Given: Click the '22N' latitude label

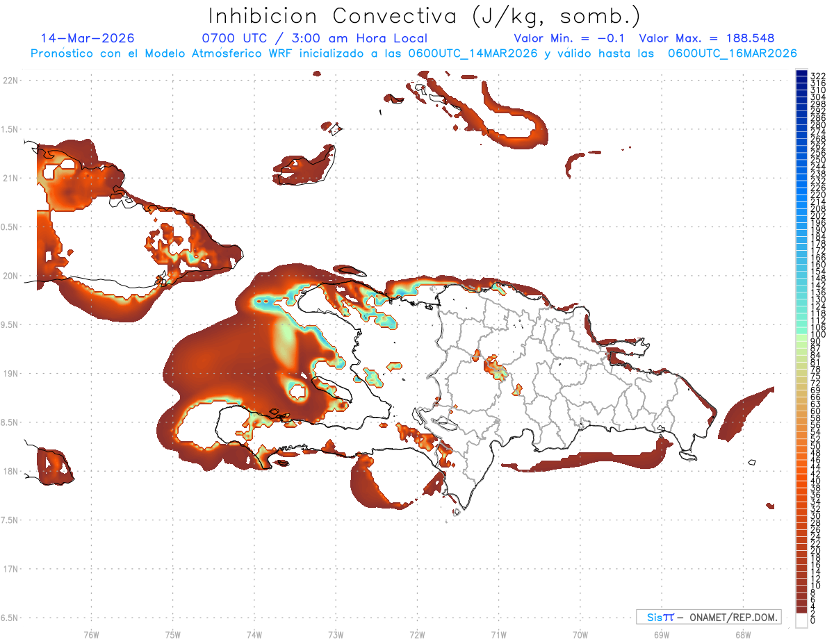Looking at the screenshot, I should coord(10,80).
